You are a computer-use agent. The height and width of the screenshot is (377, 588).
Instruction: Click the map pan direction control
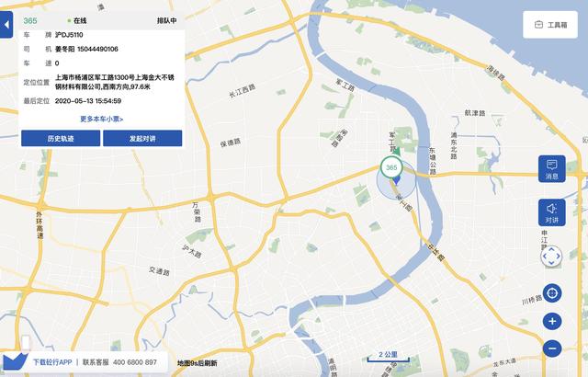point(551,257)
